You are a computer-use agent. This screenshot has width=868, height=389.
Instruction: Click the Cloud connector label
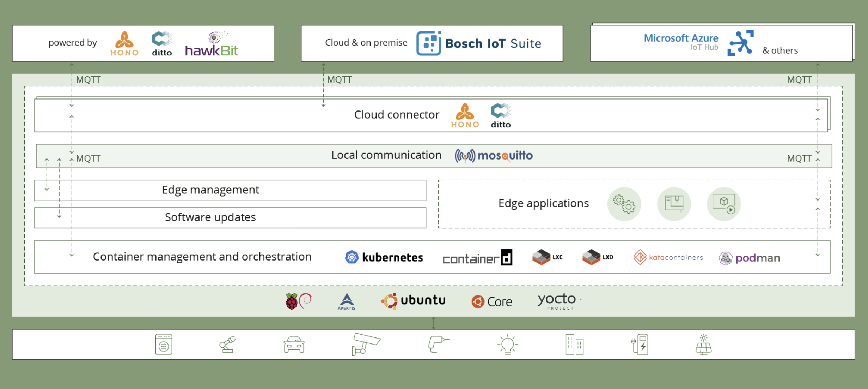[x=397, y=115]
